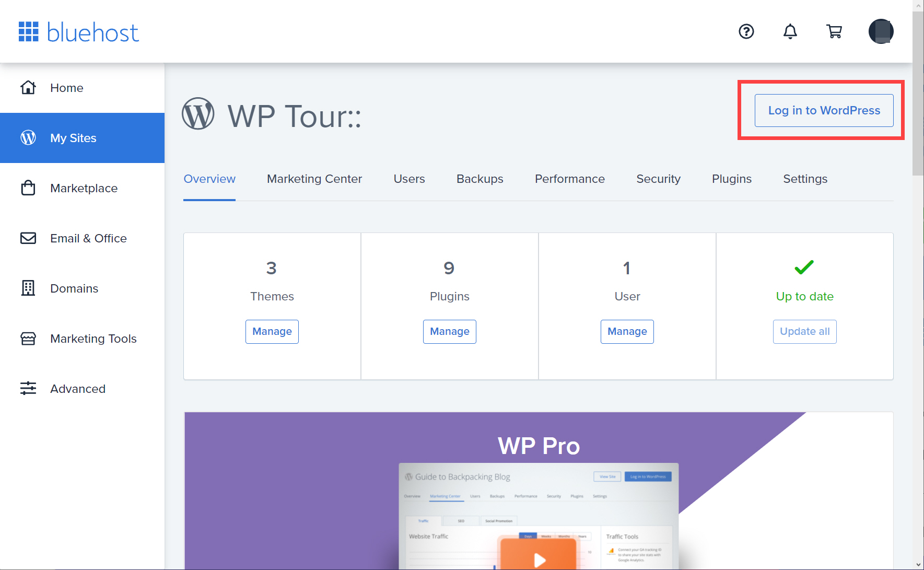Click the '1' user count
The width and height of the screenshot is (924, 570).
coord(627,268)
